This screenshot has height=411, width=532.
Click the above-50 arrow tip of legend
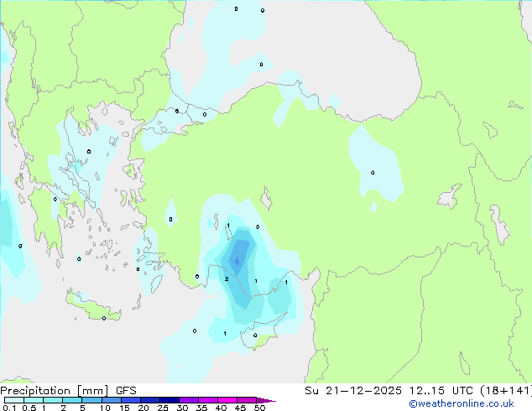(x=266, y=400)
